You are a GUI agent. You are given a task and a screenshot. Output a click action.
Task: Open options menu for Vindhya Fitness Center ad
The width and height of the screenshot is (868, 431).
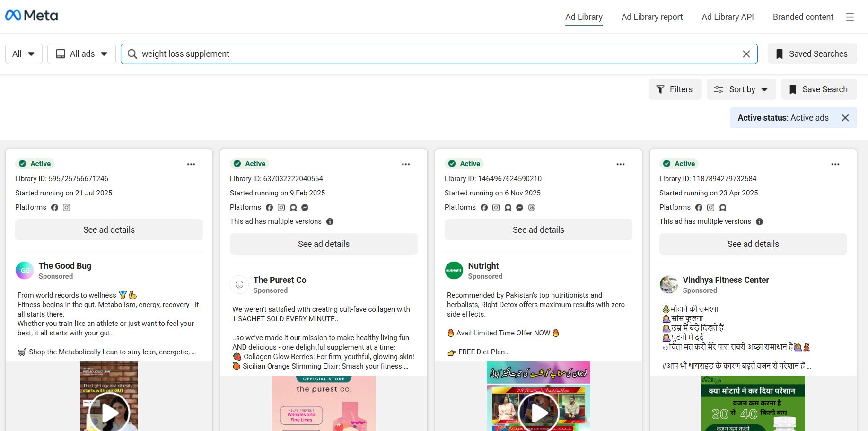(835, 164)
